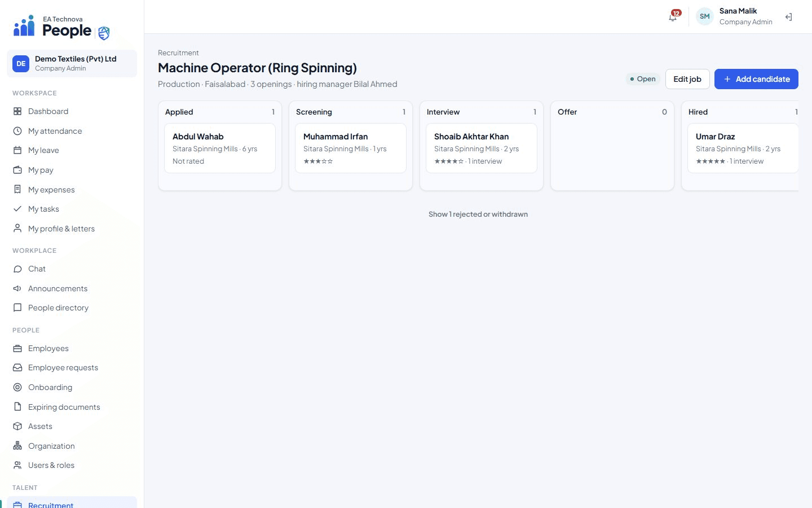Open the notifications bell icon
The height and width of the screenshot is (508, 812).
pyautogui.click(x=673, y=17)
